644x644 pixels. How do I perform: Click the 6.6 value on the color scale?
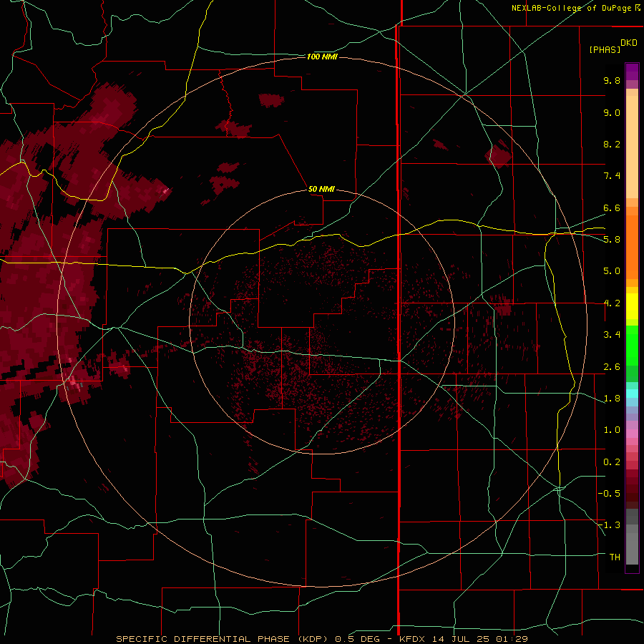pyautogui.click(x=612, y=208)
